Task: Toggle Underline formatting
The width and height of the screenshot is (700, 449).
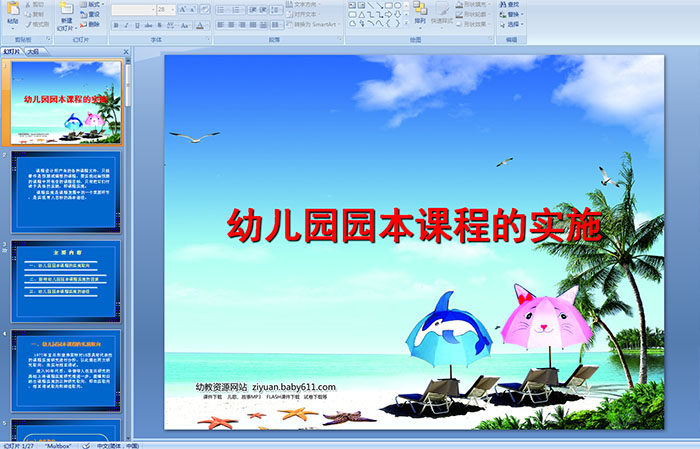Action: 137,25
